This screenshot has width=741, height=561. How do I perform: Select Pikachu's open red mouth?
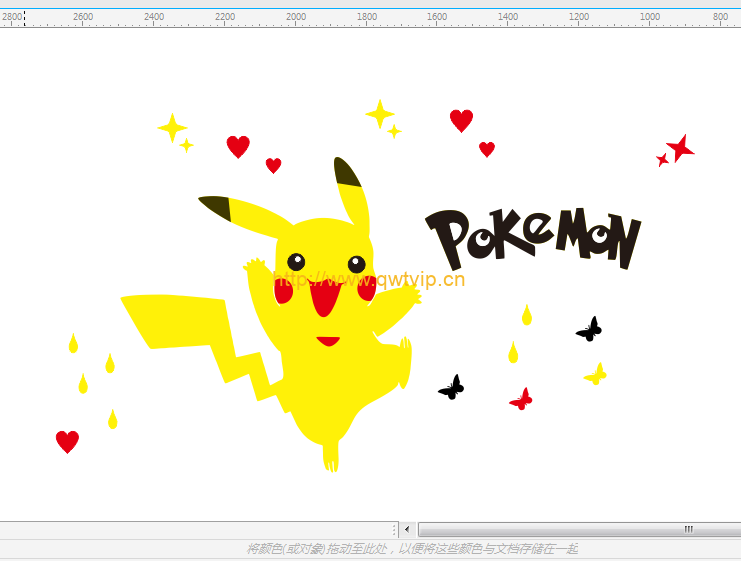[325, 298]
